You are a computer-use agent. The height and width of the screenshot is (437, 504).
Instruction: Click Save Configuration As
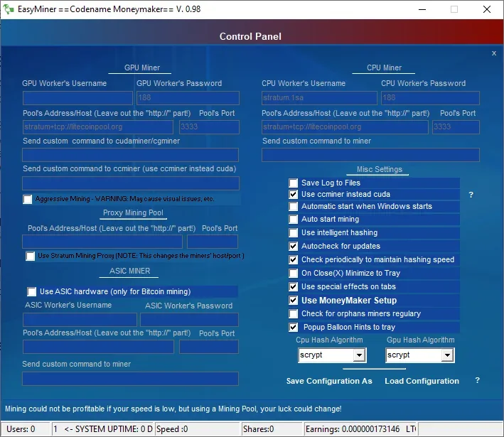(x=329, y=381)
